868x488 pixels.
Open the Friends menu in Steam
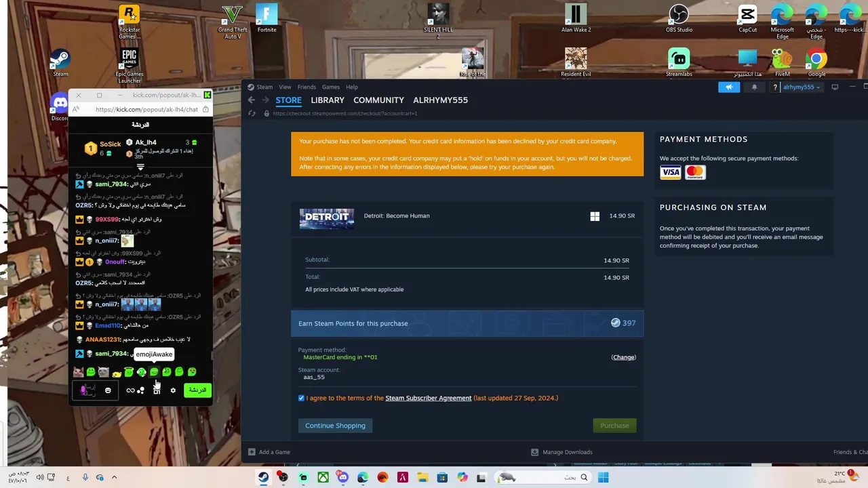(307, 87)
